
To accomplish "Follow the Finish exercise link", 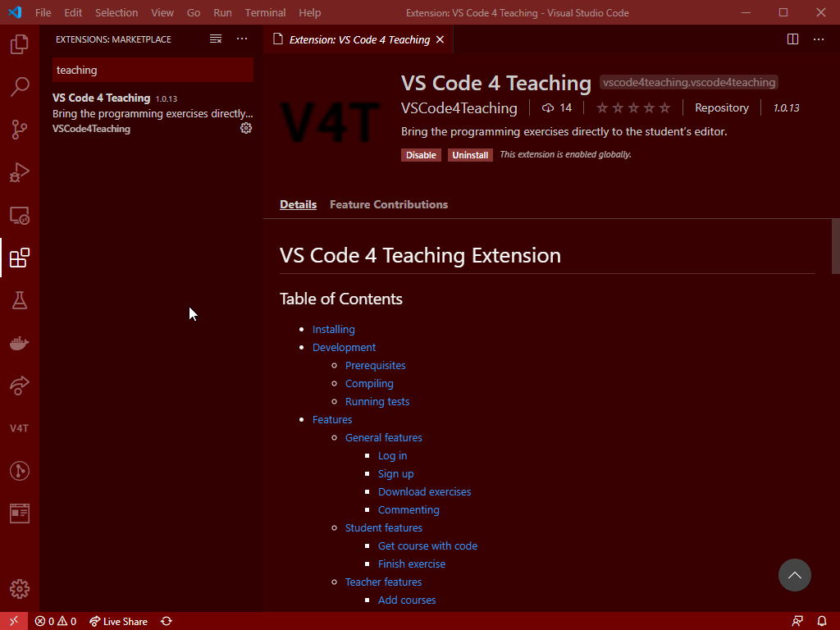I will [x=412, y=564].
